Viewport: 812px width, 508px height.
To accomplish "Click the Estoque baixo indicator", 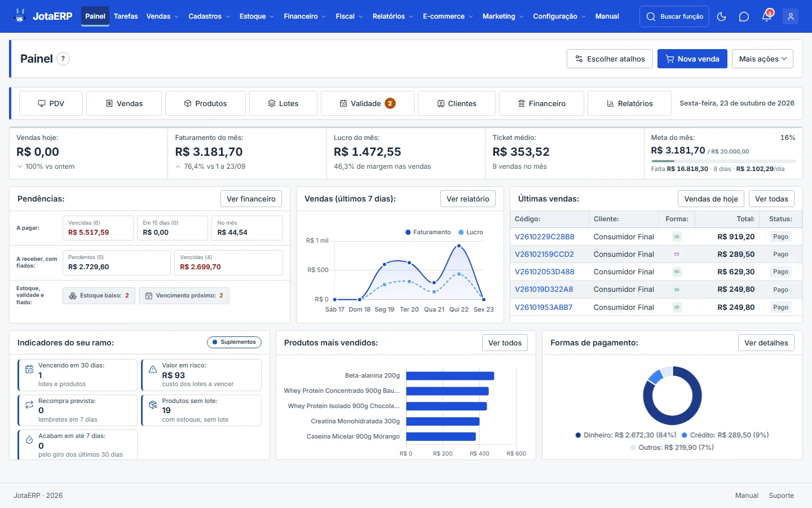I will tap(99, 296).
